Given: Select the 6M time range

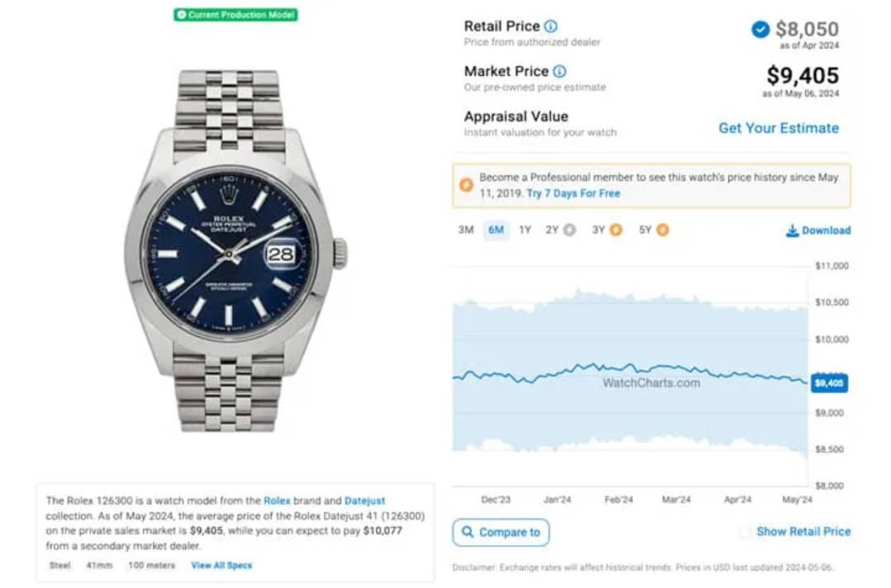Looking at the screenshot, I should point(496,230).
